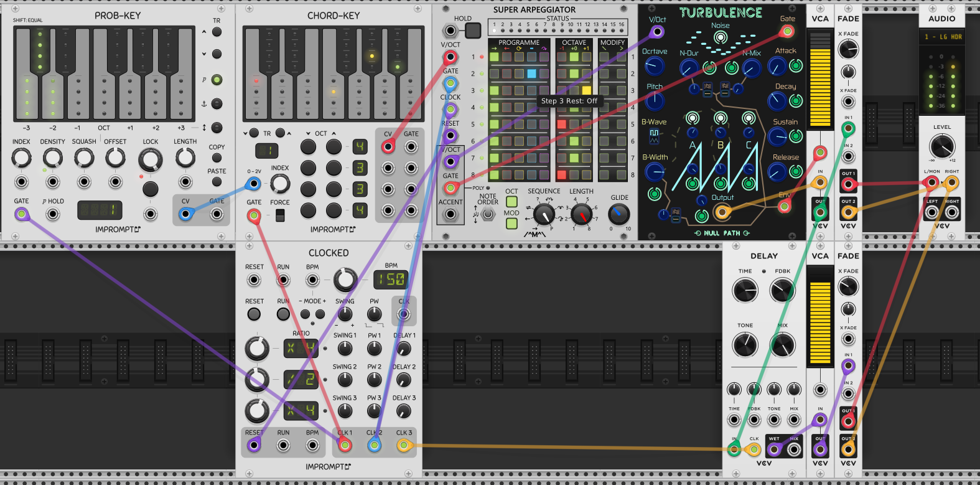Click the LENGTH knob with red pointer
The width and height of the screenshot is (980, 485).
pos(581,215)
